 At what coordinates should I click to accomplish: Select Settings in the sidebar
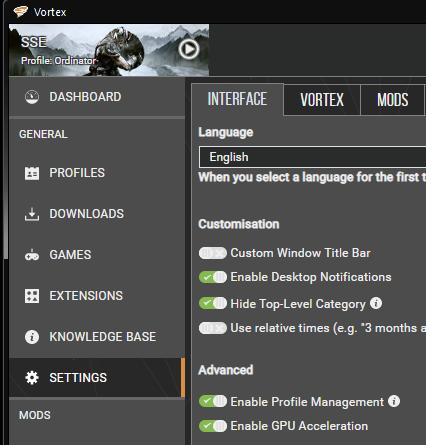click(x=97, y=378)
